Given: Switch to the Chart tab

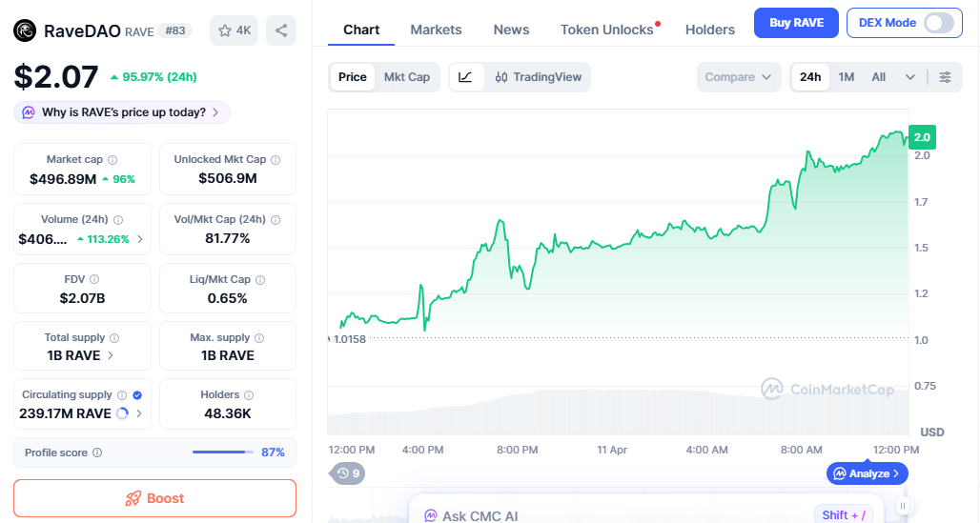Looking at the screenshot, I should click(361, 30).
